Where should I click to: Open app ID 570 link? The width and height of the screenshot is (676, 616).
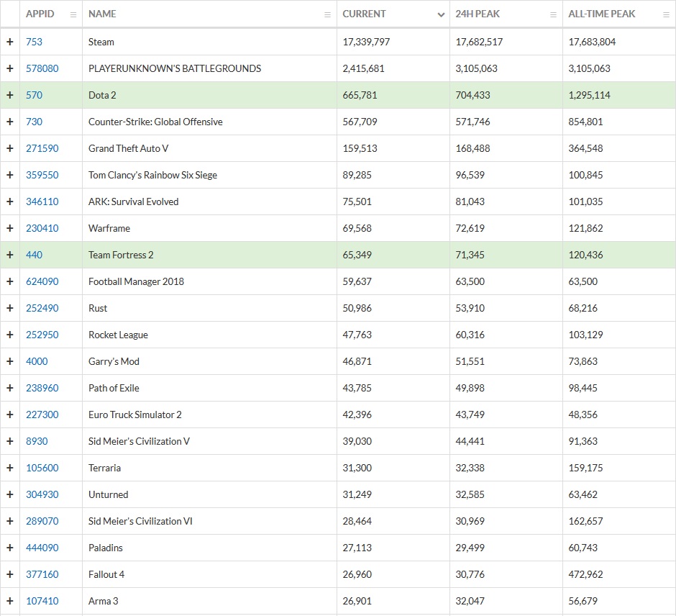[x=34, y=95]
